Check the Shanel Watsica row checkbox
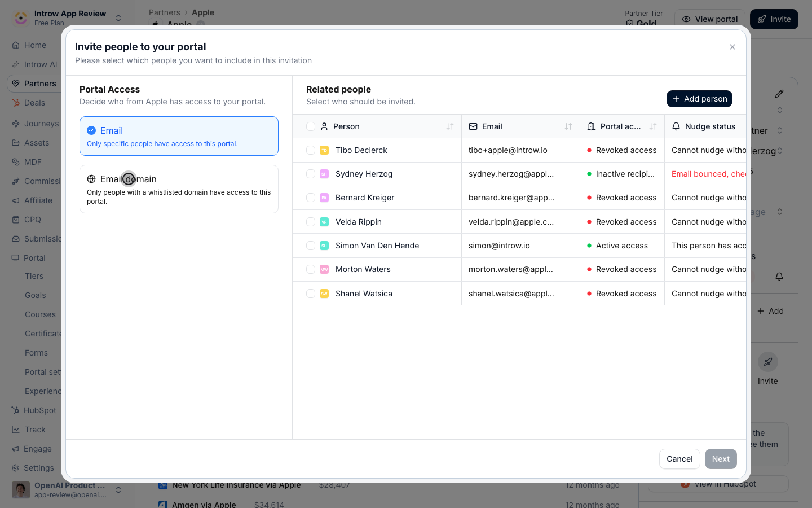This screenshot has height=508, width=812. [x=311, y=294]
